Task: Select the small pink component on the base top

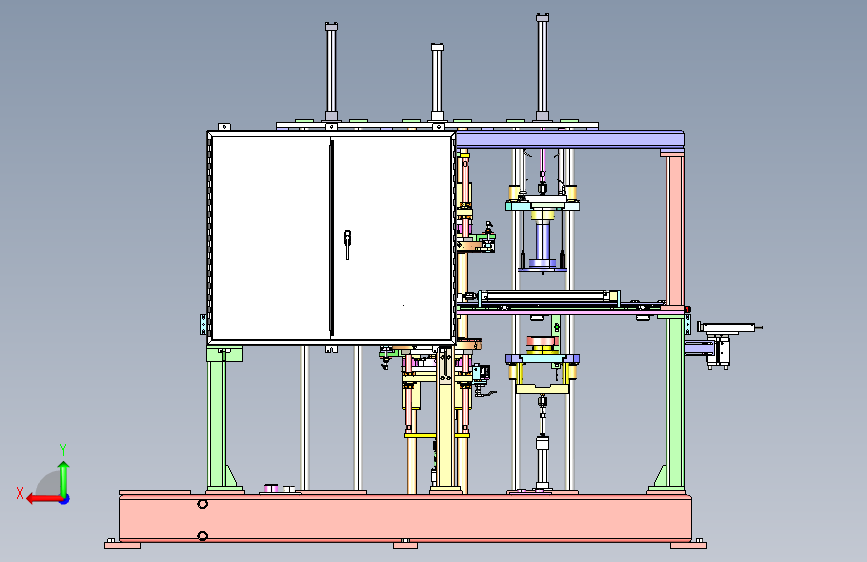Action: click(271, 488)
